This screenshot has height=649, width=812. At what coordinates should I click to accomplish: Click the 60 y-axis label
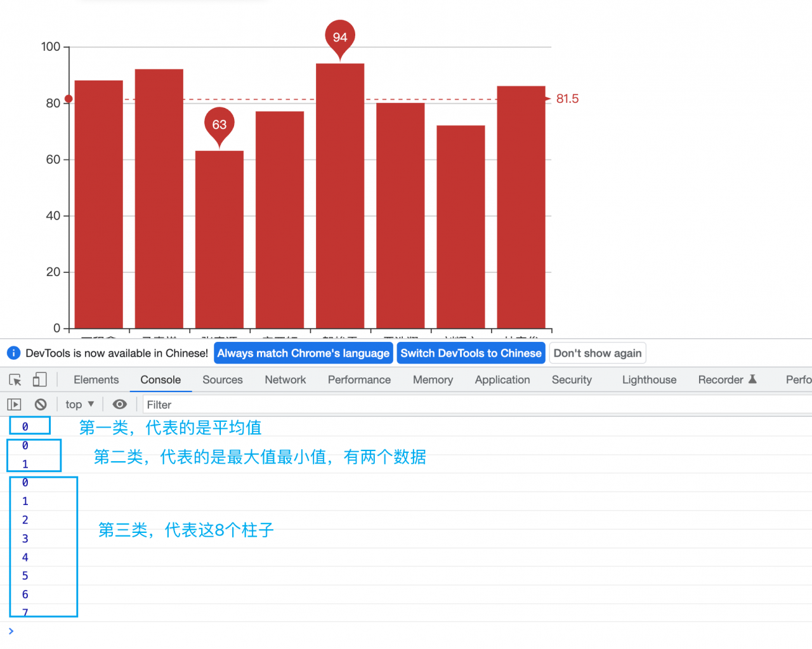tap(53, 160)
